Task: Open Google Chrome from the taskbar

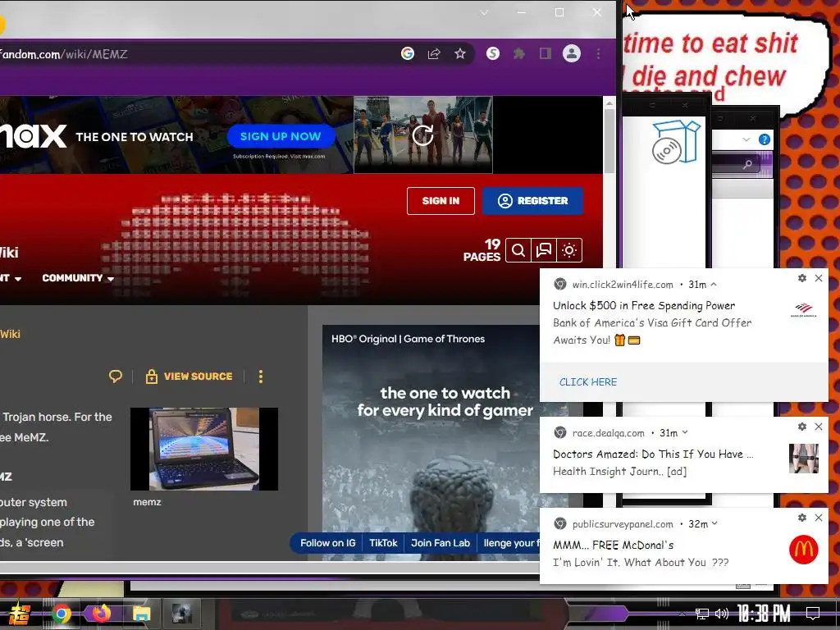Action: tap(61, 614)
